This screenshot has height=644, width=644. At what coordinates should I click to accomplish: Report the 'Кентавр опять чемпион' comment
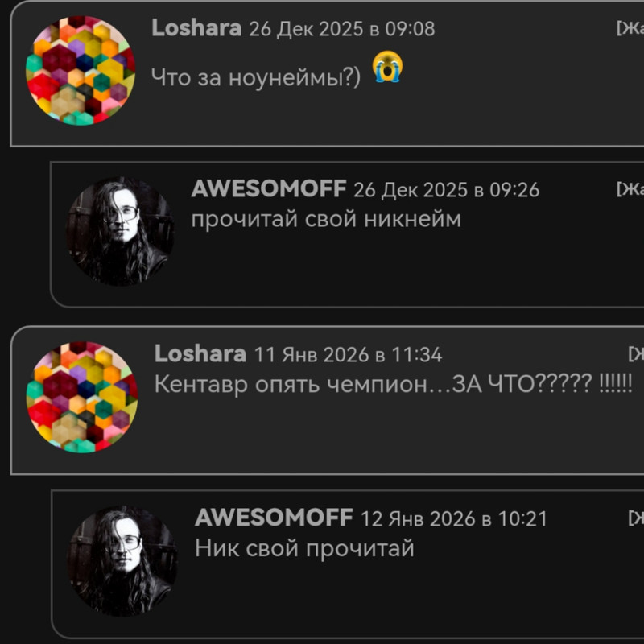[x=636, y=354]
